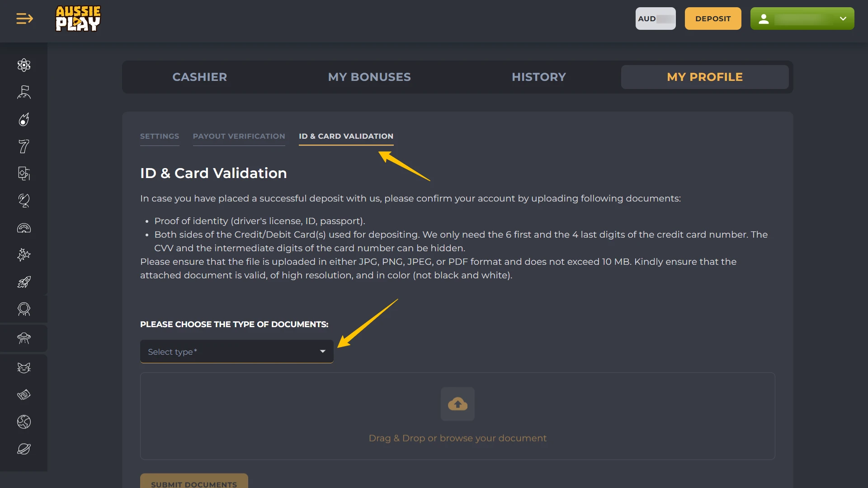Select the cat icon in the sidebar
The image size is (868, 488).
point(24,367)
